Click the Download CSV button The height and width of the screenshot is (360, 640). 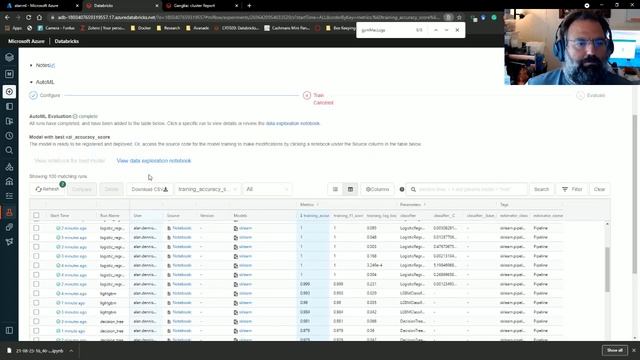149,189
